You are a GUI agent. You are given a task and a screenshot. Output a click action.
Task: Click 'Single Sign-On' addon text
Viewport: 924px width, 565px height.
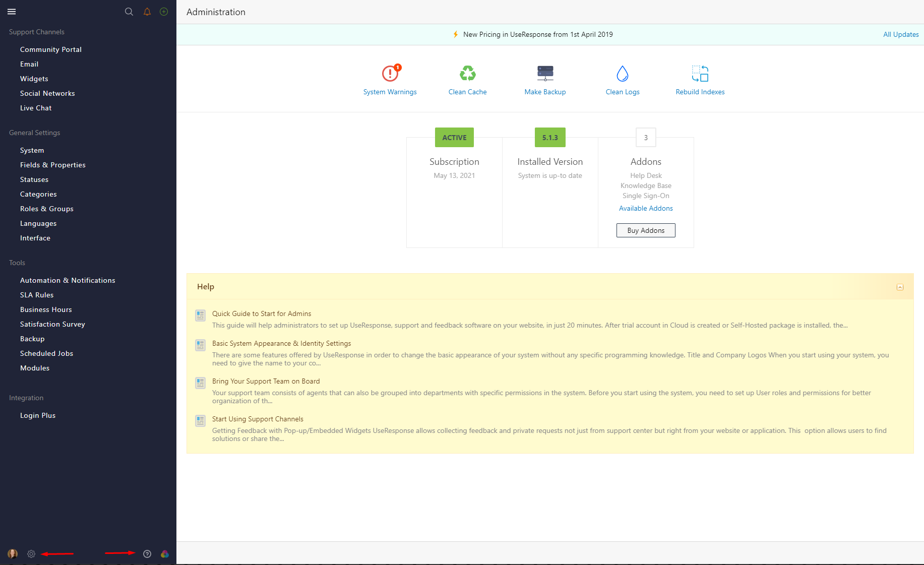tap(646, 196)
